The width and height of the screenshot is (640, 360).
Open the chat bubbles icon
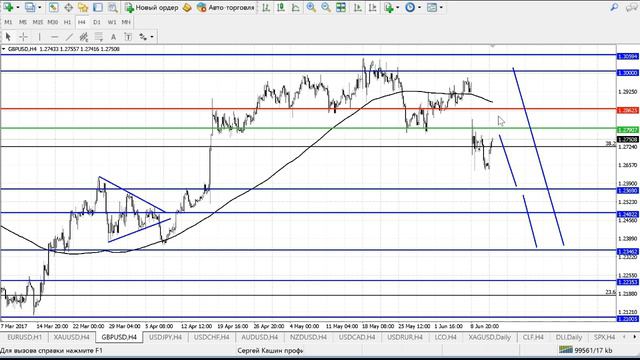pos(631,7)
